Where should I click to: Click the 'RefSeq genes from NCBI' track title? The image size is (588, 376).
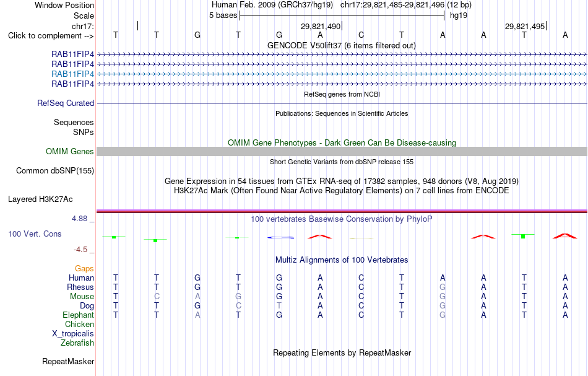tap(342, 94)
